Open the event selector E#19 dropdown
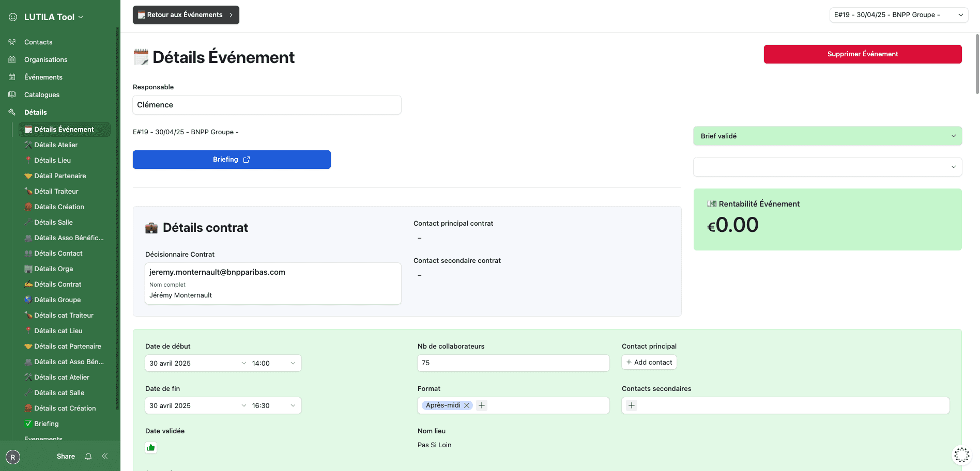 point(899,15)
